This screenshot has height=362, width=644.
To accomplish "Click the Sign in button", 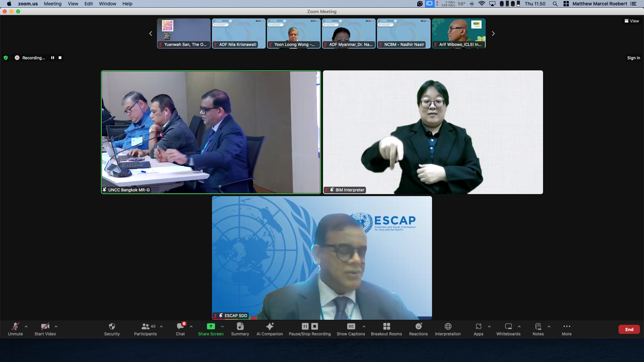I will pyautogui.click(x=633, y=58).
